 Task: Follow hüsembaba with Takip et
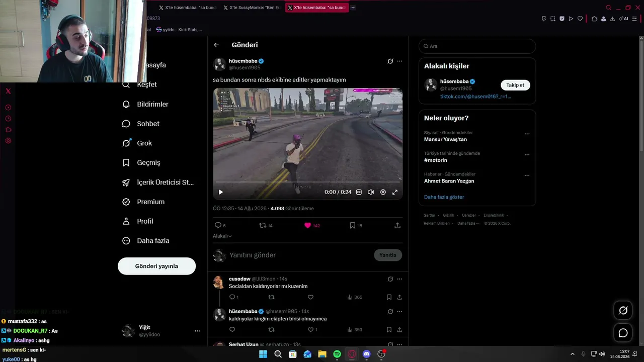[515, 85]
